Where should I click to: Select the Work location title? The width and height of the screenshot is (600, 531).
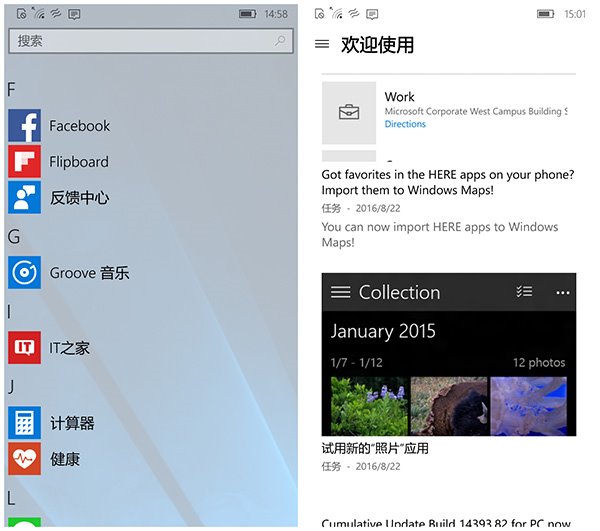click(x=399, y=97)
